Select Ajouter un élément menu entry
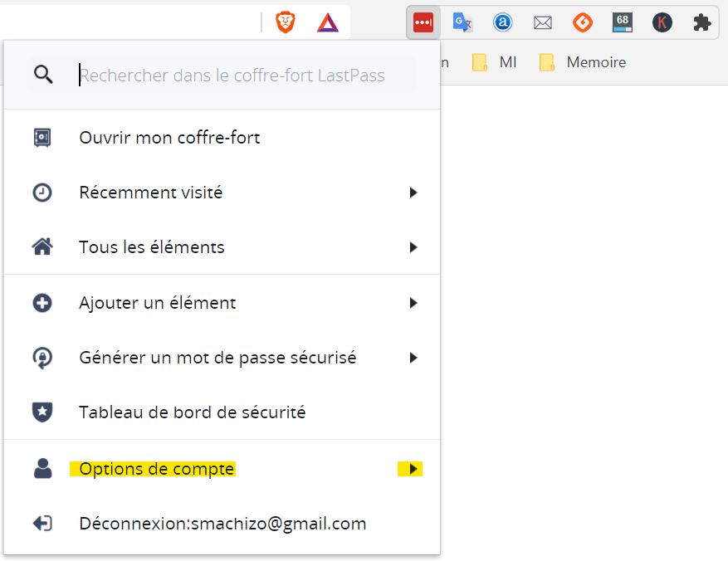Viewport: 728px width, 561px height. pyautogui.click(x=222, y=303)
